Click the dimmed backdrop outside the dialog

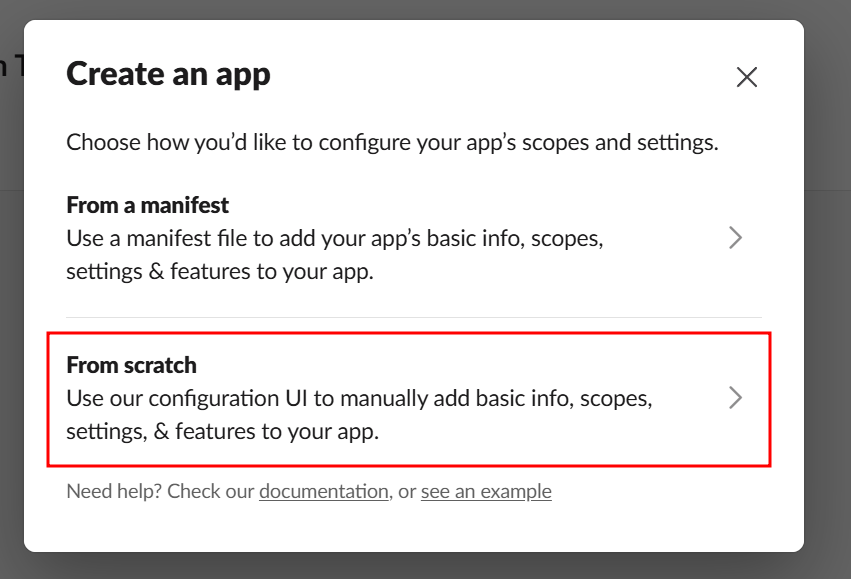click(827, 326)
